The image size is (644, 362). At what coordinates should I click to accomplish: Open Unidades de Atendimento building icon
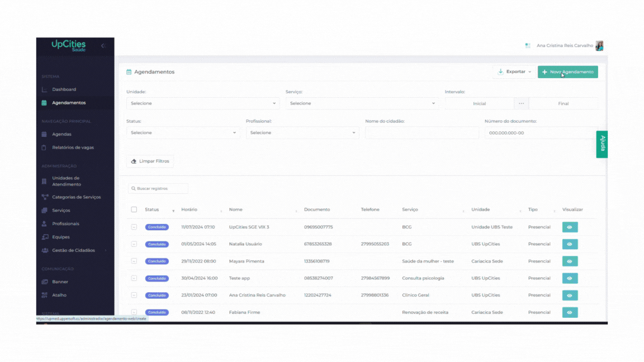pyautogui.click(x=44, y=181)
